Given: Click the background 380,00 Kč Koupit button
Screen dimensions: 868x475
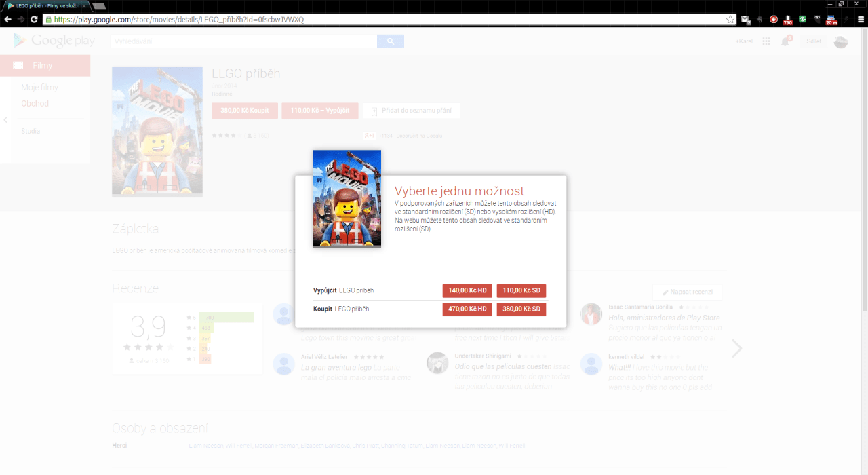Looking at the screenshot, I should (245, 111).
